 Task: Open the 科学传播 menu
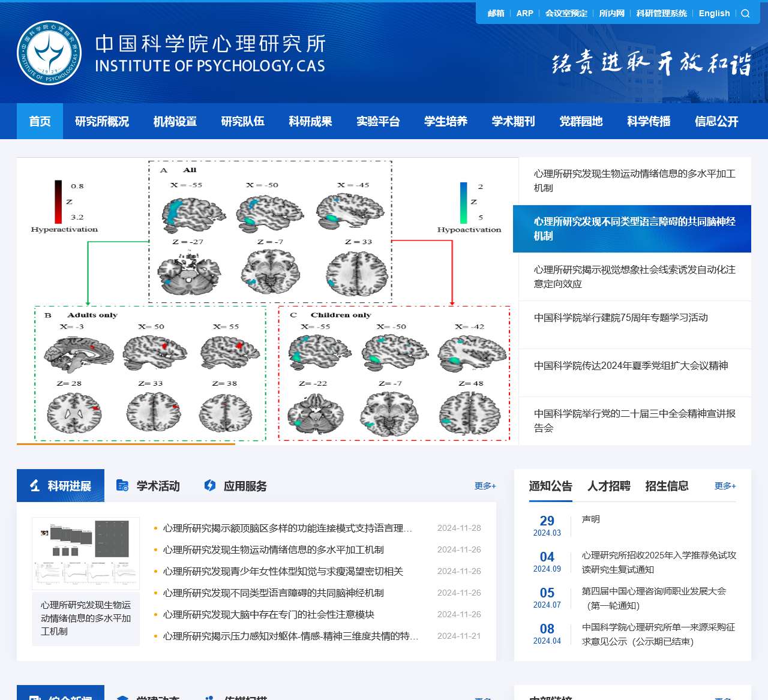[x=649, y=121]
